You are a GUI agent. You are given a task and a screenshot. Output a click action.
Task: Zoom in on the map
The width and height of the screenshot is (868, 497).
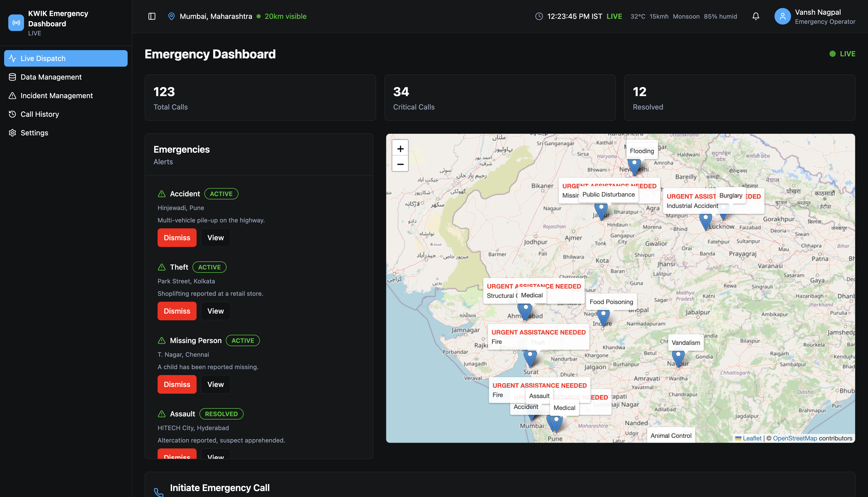click(x=400, y=149)
